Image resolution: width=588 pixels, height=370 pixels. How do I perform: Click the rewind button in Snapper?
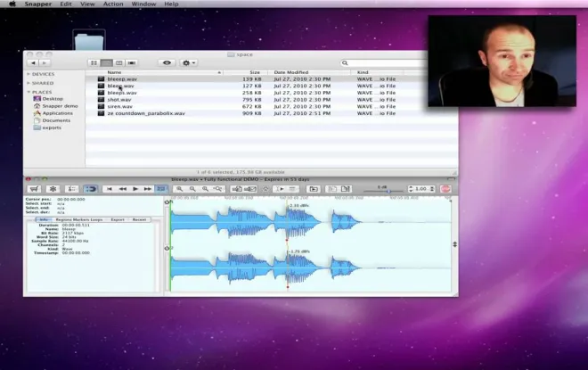point(122,189)
